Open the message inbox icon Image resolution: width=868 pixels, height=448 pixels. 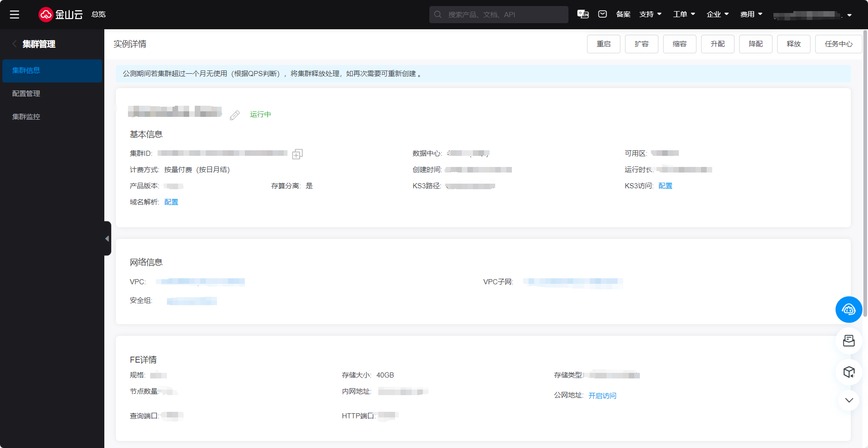(602, 14)
